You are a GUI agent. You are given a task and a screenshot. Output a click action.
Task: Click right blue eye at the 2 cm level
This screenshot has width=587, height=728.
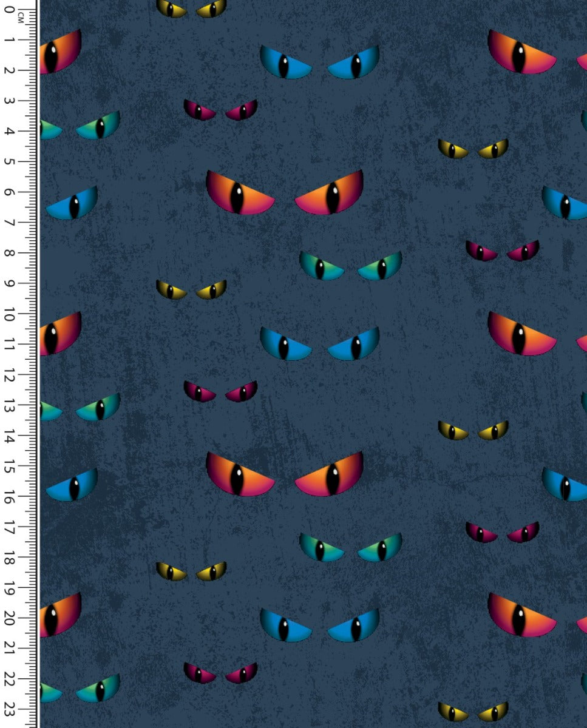click(355, 64)
